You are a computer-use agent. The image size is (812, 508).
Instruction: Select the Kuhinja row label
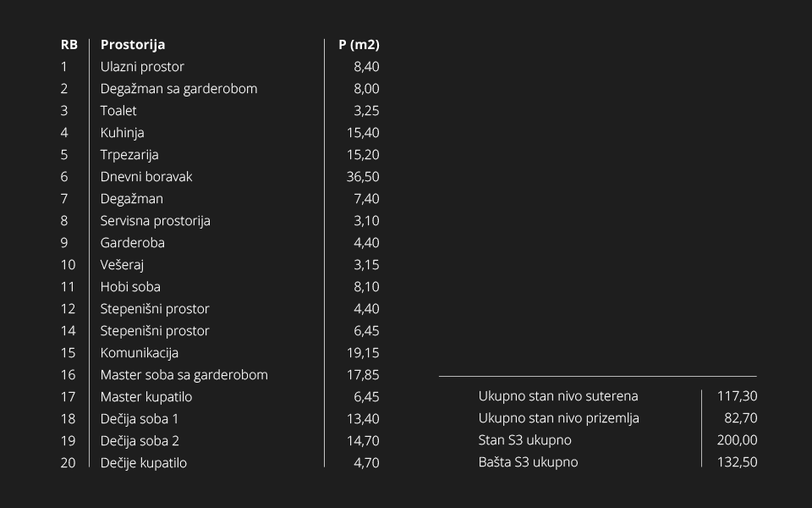(x=122, y=133)
